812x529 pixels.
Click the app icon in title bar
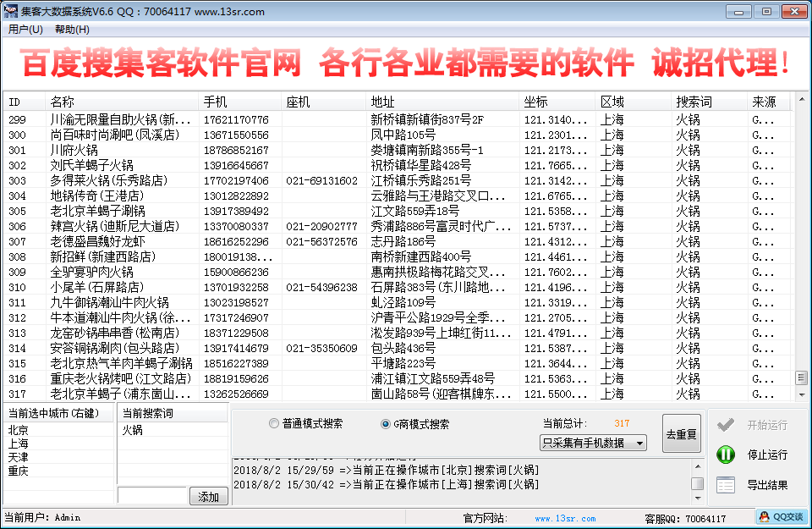click(10, 11)
